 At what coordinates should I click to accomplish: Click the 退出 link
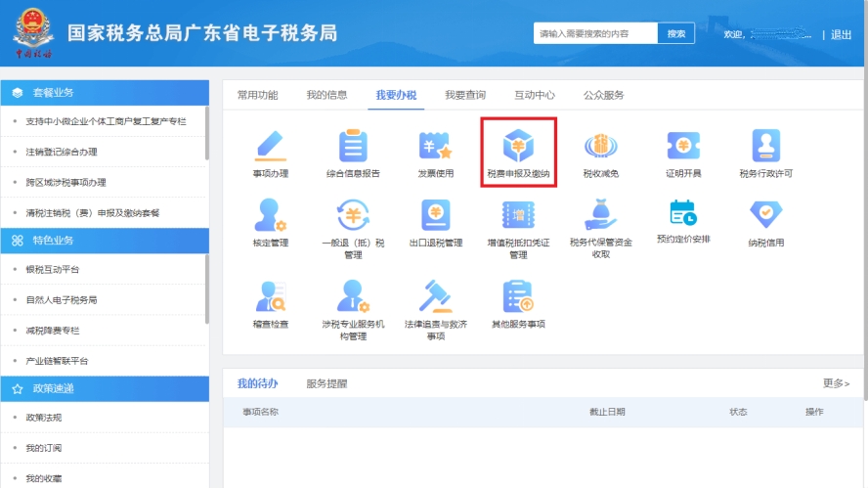point(841,34)
